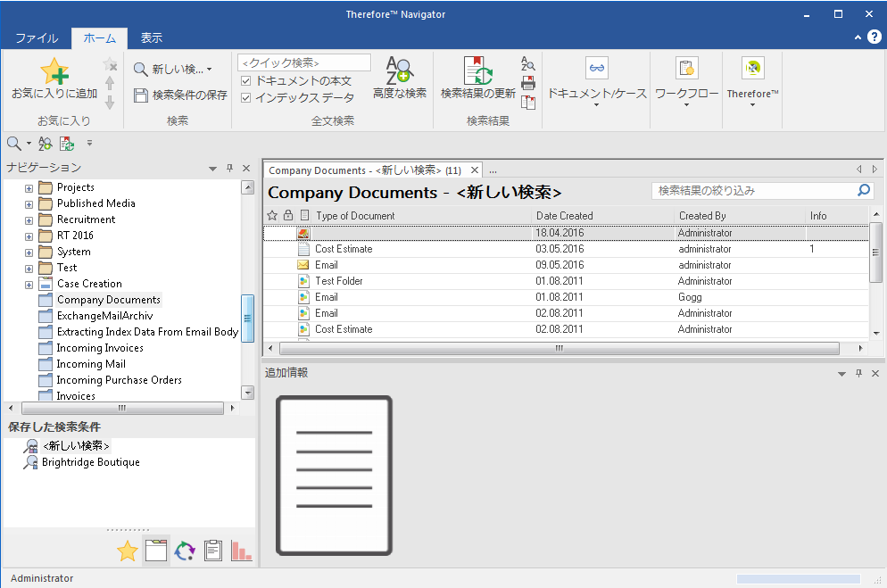Expand the Recruitment folder
This screenshot has width=887, height=588.
29,220
